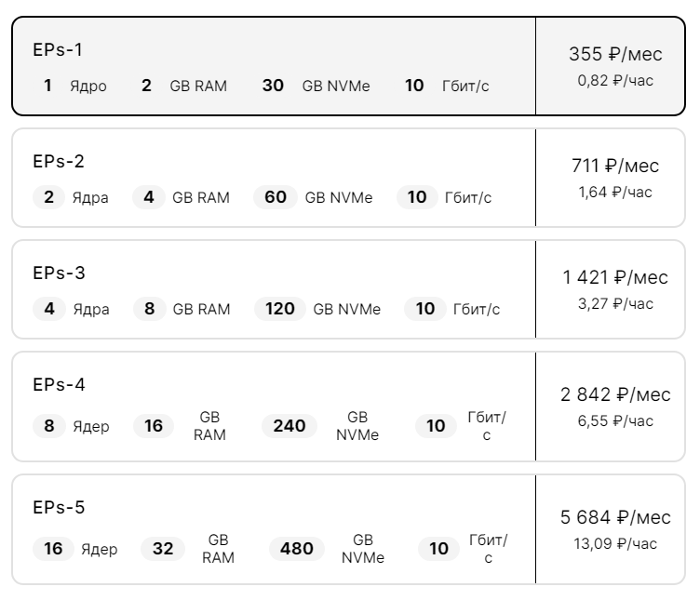This screenshot has width=700, height=600.
Task: Click the 711 ₽/мес price
Action: pos(615,166)
